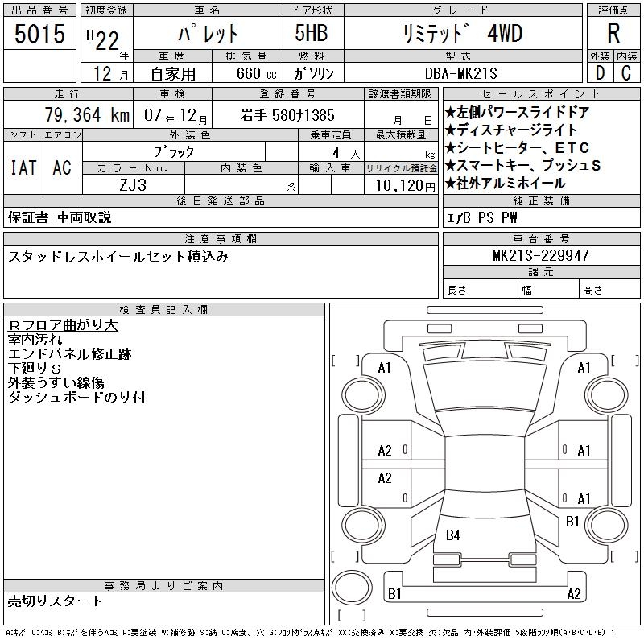Click the star before ディスチャージライト
Screen dimensions: 644x644
pyautogui.click(x=451, y=130)
